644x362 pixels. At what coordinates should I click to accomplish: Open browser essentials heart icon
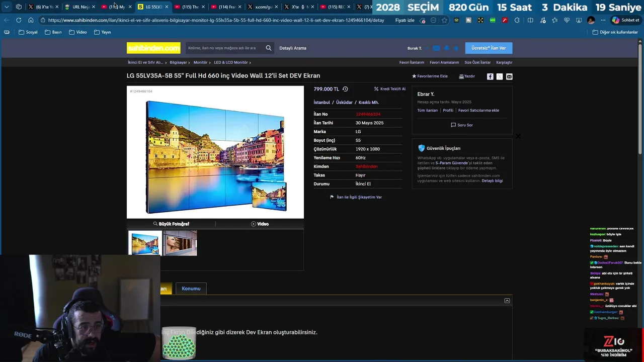tap(567, 20)
